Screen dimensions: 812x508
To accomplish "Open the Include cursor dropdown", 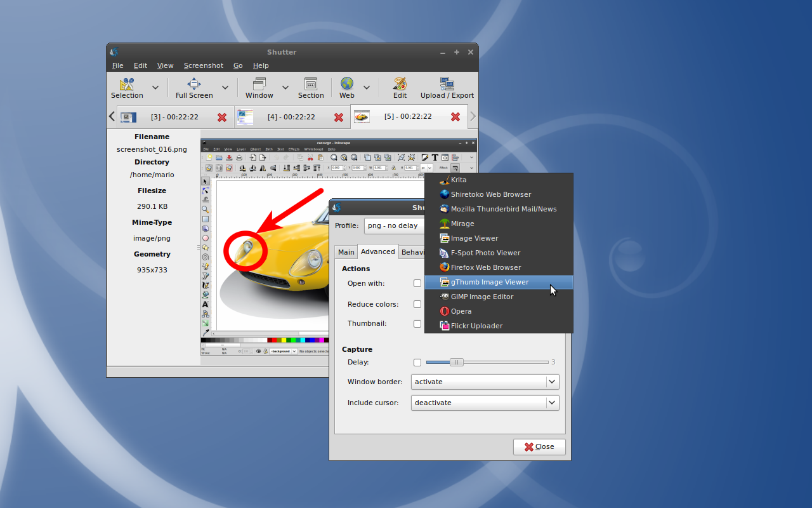I will click(x=552, y=403).
